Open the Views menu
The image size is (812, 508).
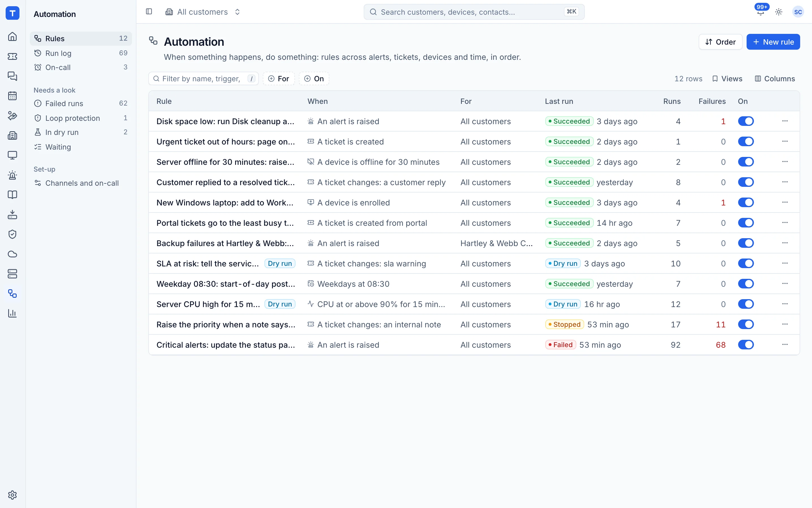(727, 79)
